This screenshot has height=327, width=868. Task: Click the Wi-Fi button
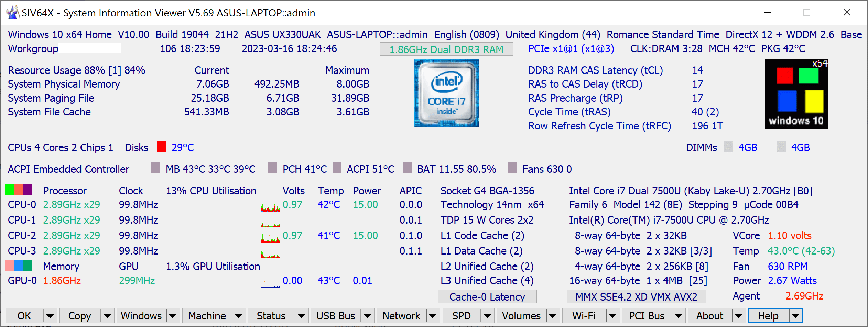point(584,316)
